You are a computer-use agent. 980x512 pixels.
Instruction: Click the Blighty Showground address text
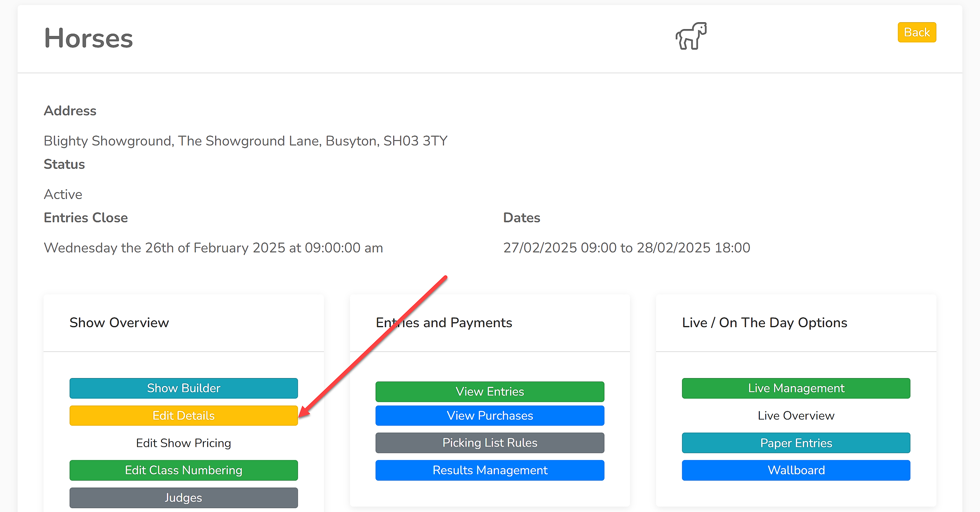click(x=246, y=141)
